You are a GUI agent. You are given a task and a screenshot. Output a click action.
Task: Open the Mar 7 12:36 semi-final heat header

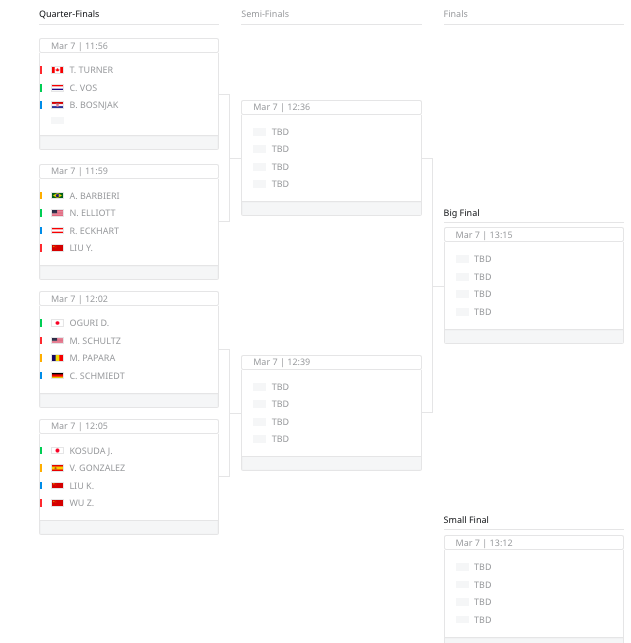[331, 107]
